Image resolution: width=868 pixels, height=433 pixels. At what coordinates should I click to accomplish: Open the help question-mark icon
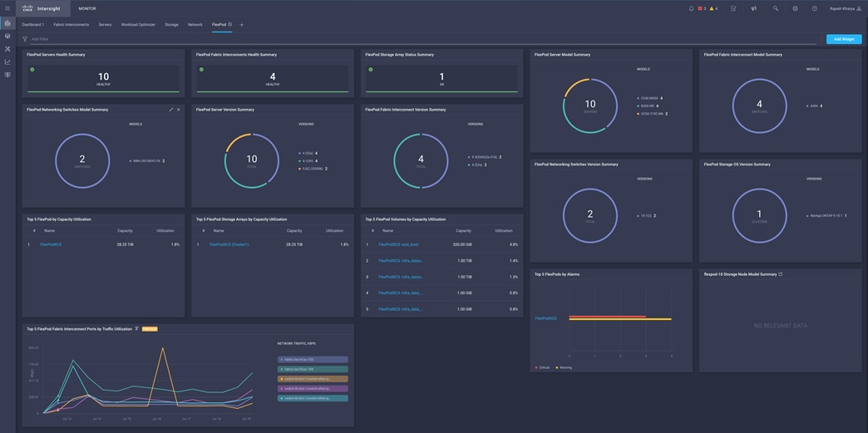tap(814, 8)
